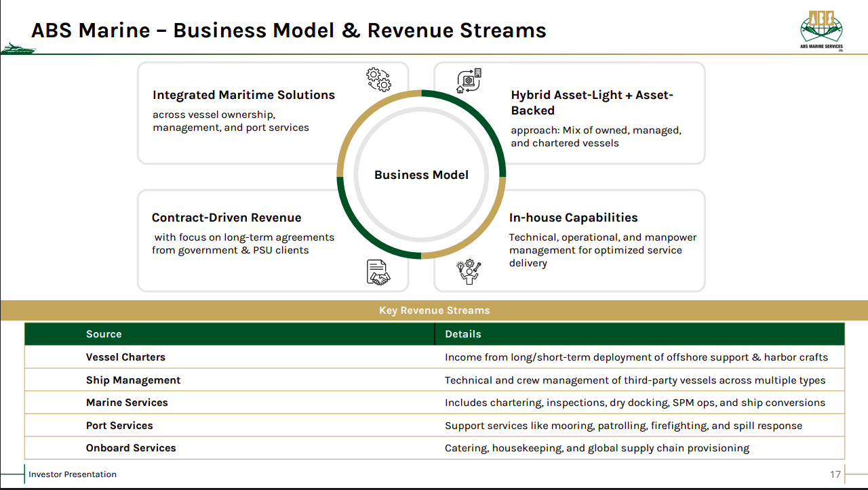The width and height of the screenshot is (868, 490).
Task: Click the text across vessel ownership, management
Action: 231,121
